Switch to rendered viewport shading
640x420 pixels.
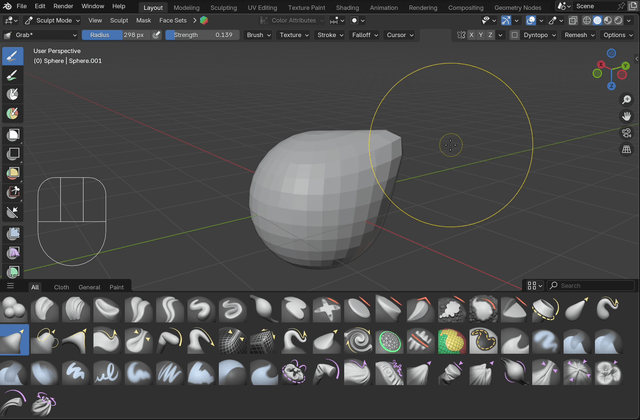[619, 20]
